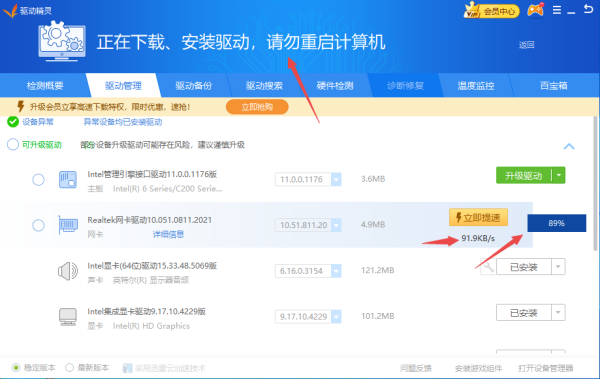Switch to the 驱动管理 tab

tap(123, 85)
